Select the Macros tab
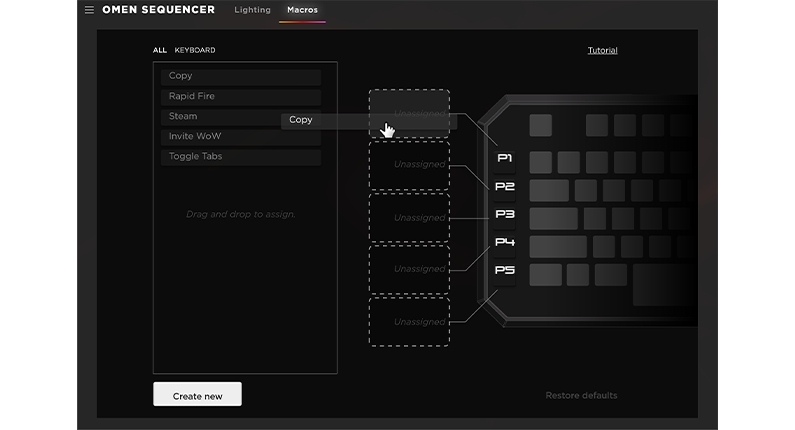This screenshot has height=430, width=795. [x=302, y=10]
